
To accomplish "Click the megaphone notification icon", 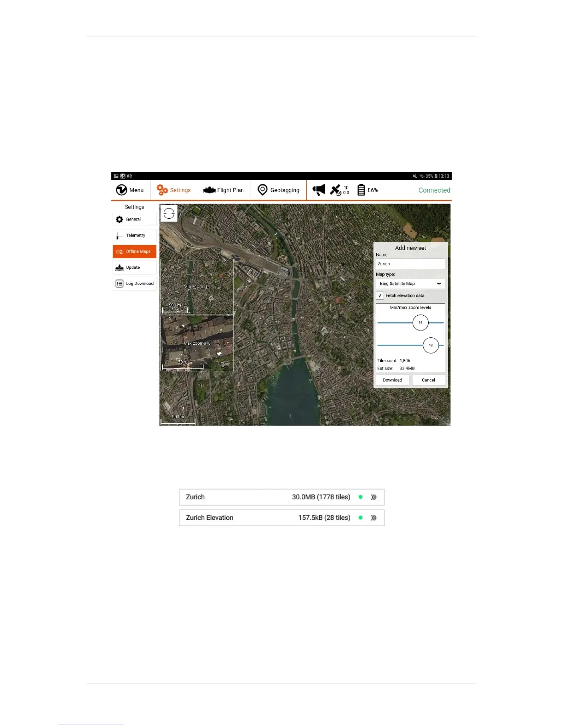I will 319,190.
